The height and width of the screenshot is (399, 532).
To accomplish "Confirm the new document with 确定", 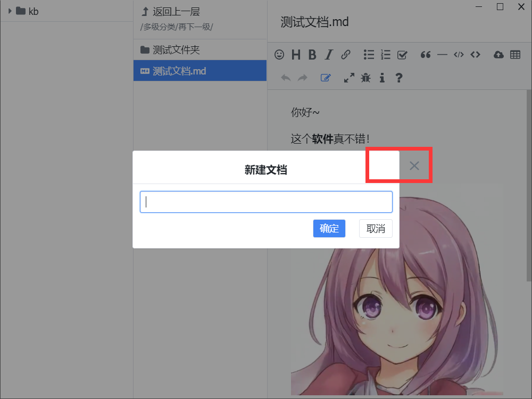I will 329,228.
